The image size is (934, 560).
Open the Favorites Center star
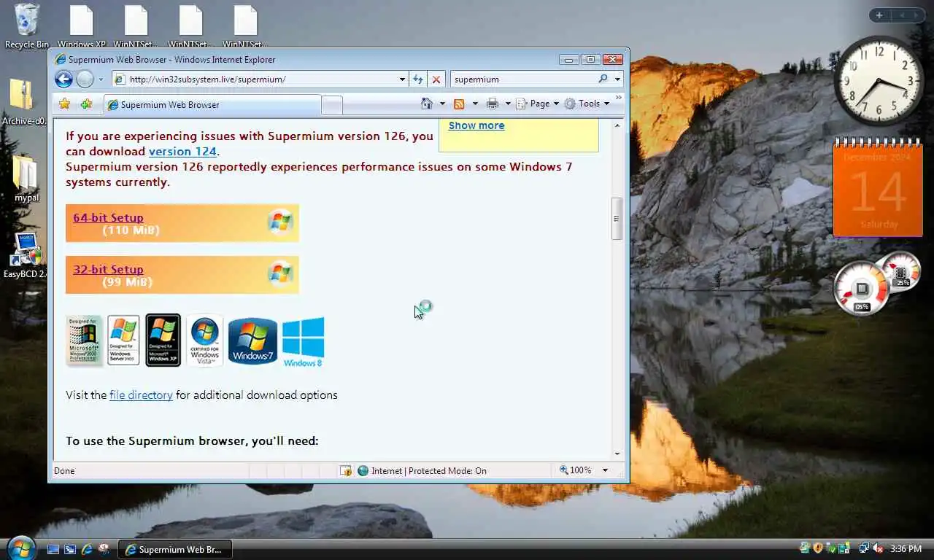pos(64,104)
